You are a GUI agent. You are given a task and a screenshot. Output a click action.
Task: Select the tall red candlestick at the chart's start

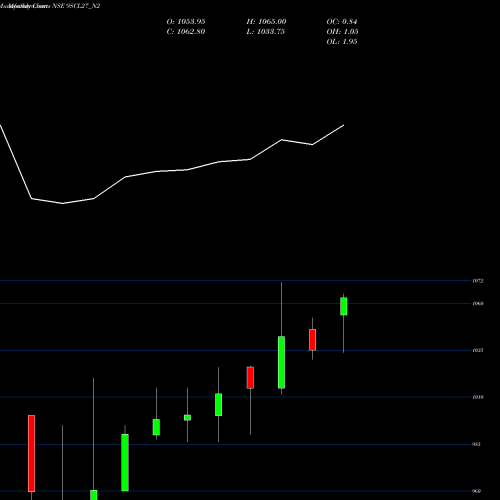31,453
